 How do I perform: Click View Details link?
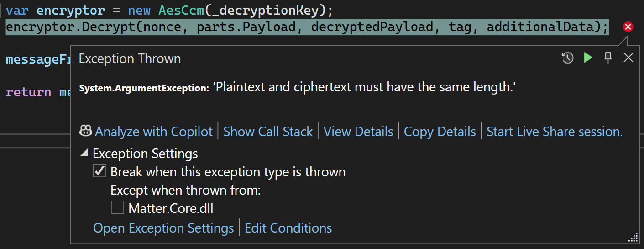[x=358, y=132]
